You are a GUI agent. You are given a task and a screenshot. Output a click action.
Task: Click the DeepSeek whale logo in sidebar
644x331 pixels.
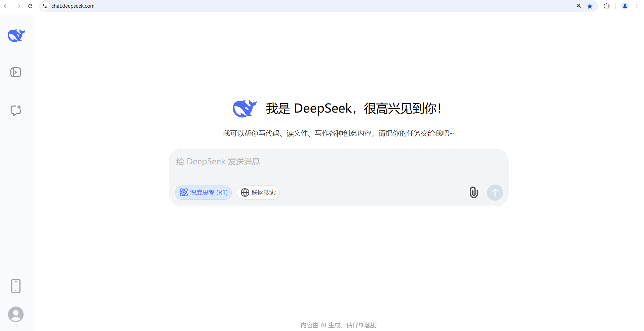(16, 35)
